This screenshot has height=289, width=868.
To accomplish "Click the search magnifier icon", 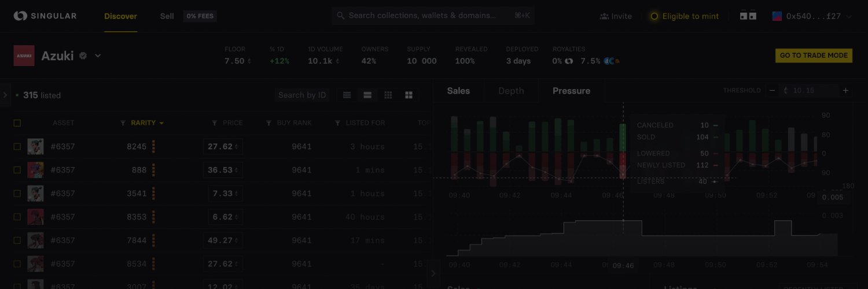I will pos(341,16).
